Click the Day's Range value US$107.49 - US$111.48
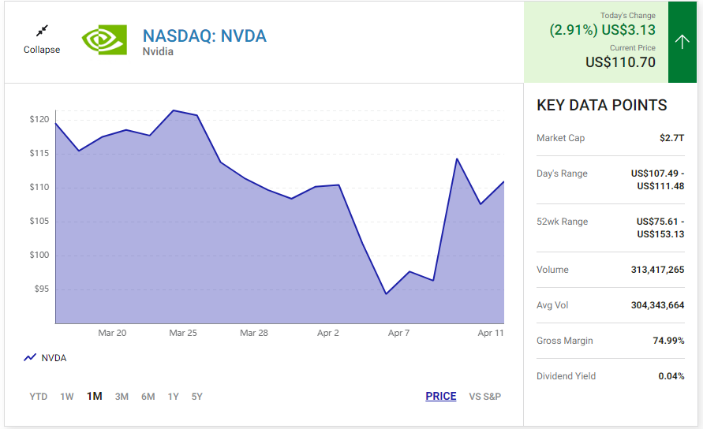Viewport: 703px width, 429px height. pos(657,179)
